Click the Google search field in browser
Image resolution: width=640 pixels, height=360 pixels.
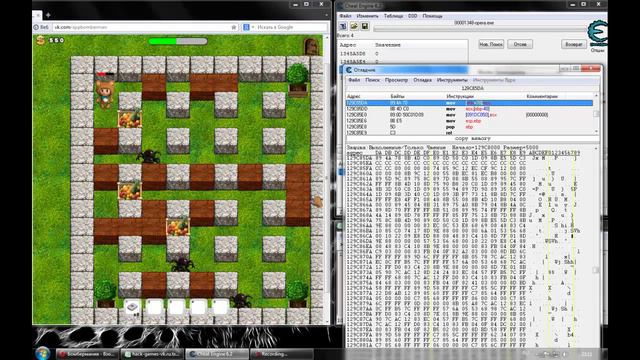tap(291, 27)
